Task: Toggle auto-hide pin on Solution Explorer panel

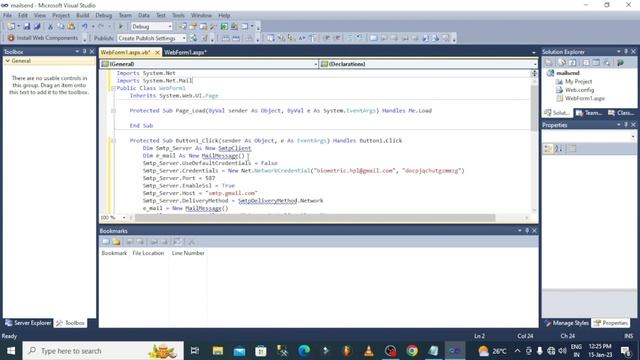Action: pos(626,51)
